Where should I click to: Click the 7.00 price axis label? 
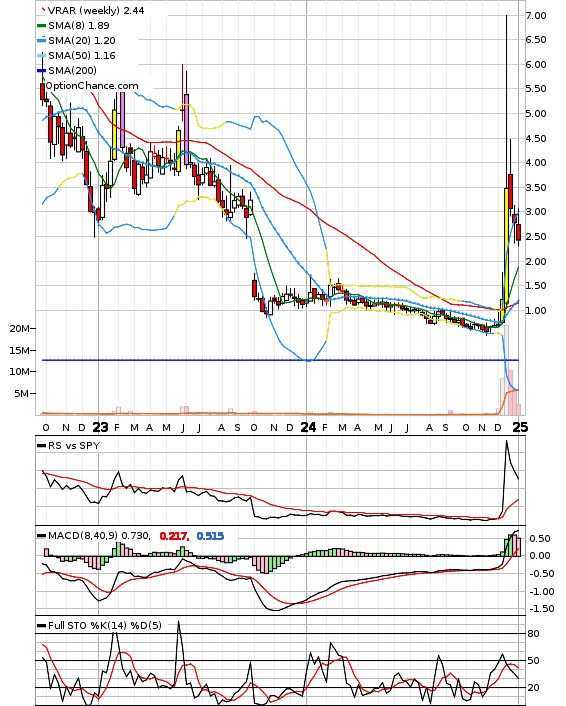click(x=536, y=15)
